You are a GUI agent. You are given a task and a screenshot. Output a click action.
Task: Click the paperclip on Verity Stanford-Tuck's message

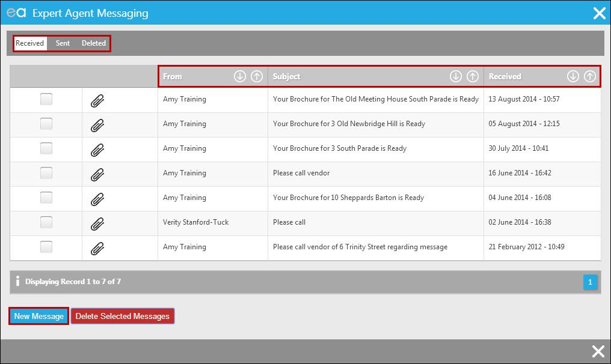[97, 222]
